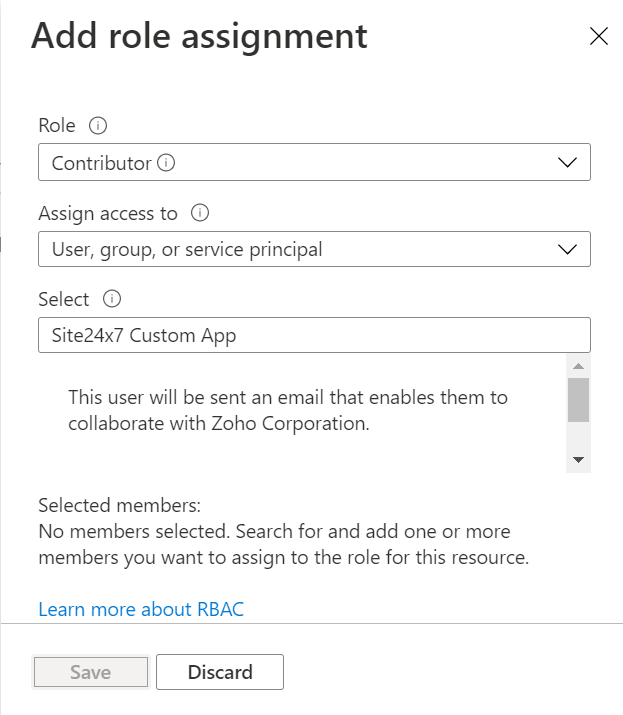Click the Selected members label text
This screenshot has width=623, height=715.
click(119, 505)
